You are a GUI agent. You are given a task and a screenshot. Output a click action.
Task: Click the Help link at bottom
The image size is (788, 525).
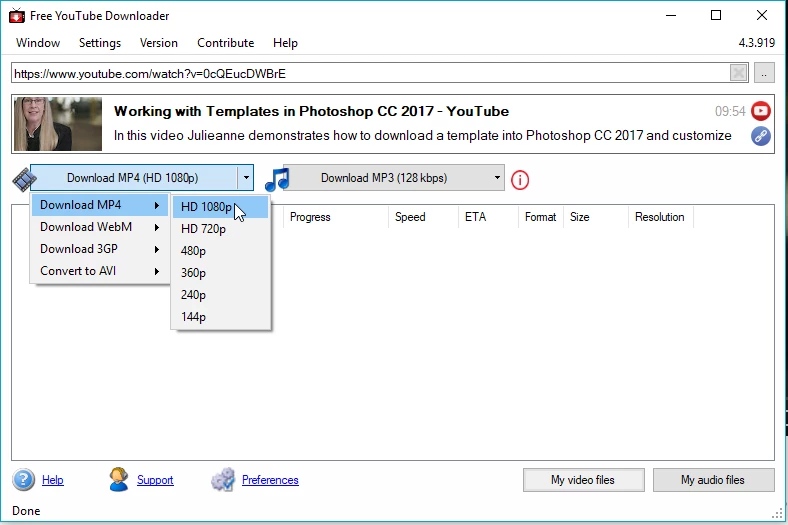53,480
